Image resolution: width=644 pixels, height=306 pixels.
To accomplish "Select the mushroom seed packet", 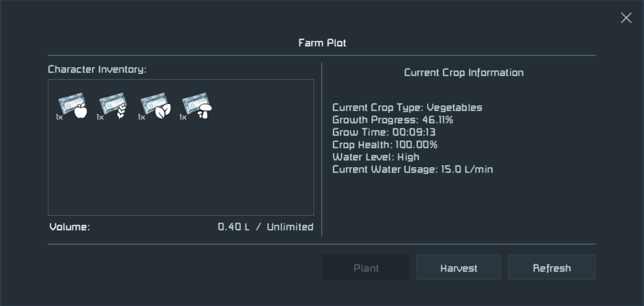I will 196,107.
